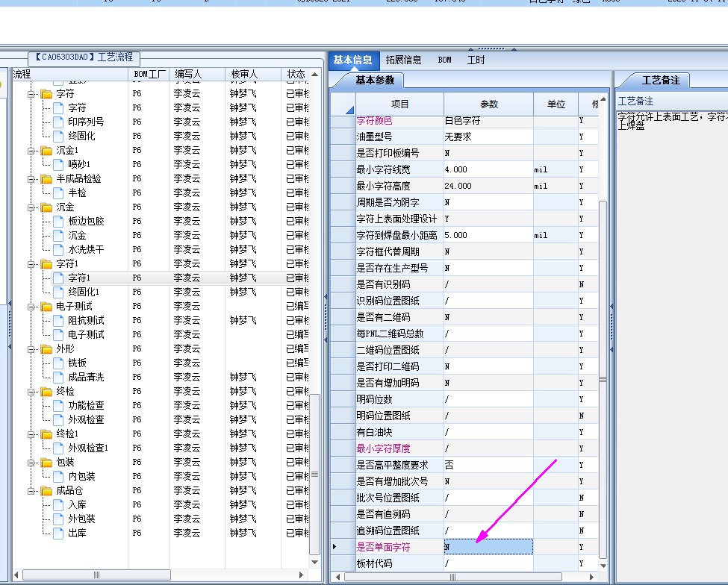Click process tree horizontal scrollbar thumb

96,575
